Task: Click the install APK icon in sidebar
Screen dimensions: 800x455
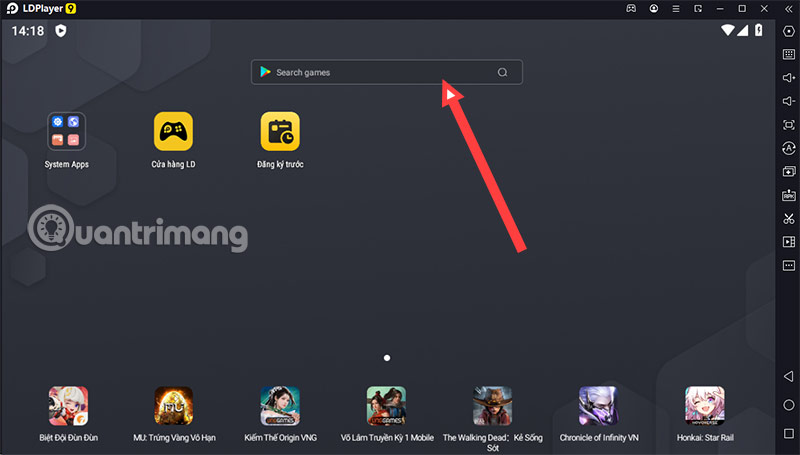Action: coord(789,195)
